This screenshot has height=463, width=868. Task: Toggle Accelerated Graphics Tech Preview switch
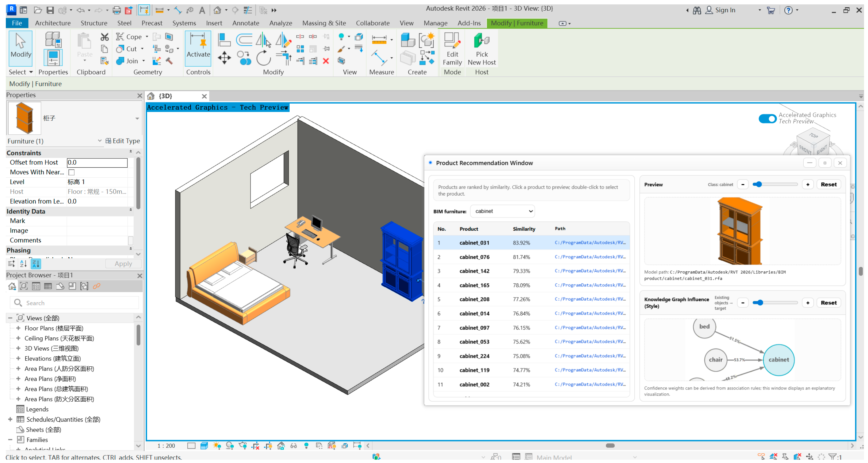[767, 119]
